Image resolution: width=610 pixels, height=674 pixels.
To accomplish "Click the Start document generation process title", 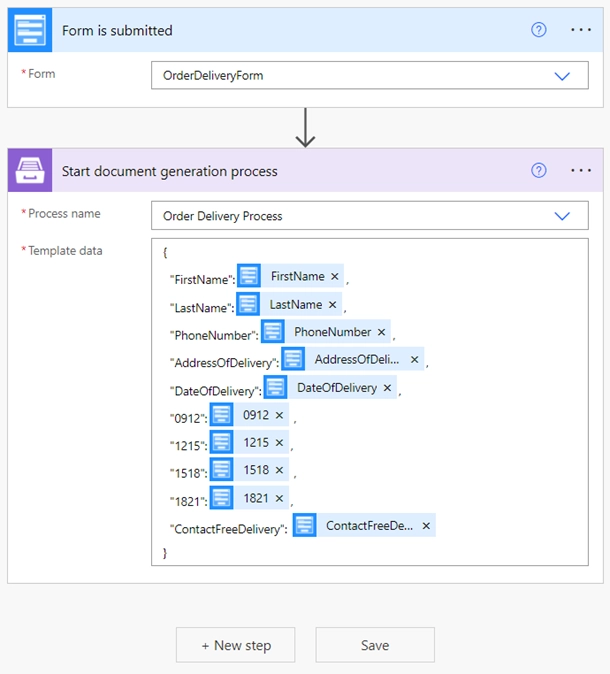I will tap(169, 172).
